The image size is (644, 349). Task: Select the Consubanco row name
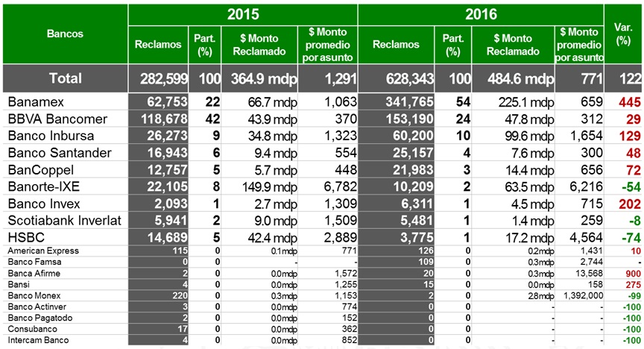click(x=33, y=329)
